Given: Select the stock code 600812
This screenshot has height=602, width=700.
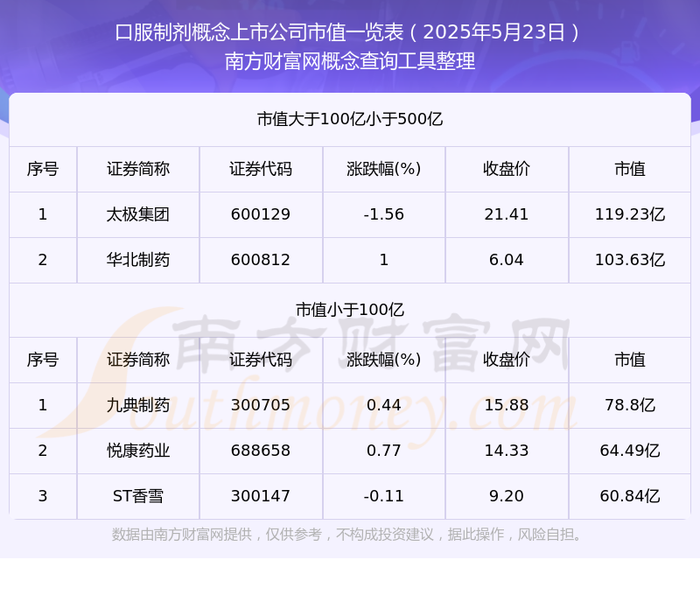Looking at the screenshot, I should tap(261, 260).
